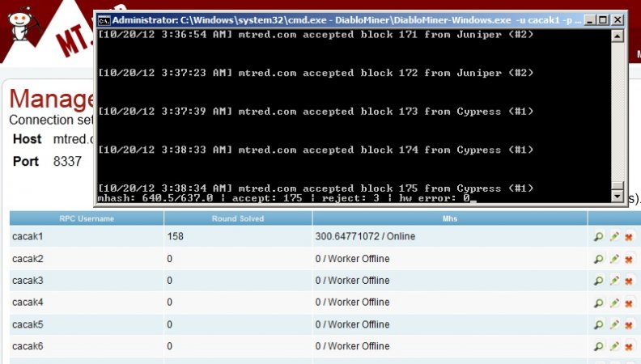Select the cacak5 username cell
This screenshot has width=641, height=364.
pos(87,324)
